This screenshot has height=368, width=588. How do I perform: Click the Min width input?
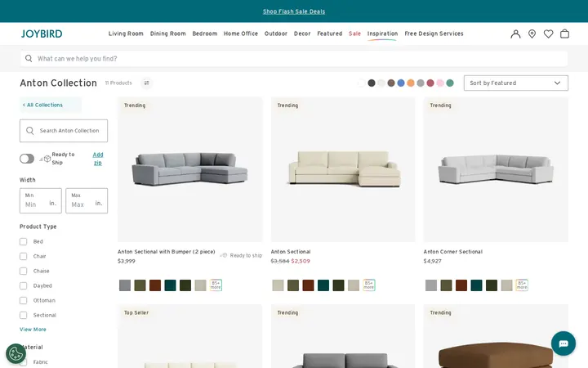click(41, 200)
